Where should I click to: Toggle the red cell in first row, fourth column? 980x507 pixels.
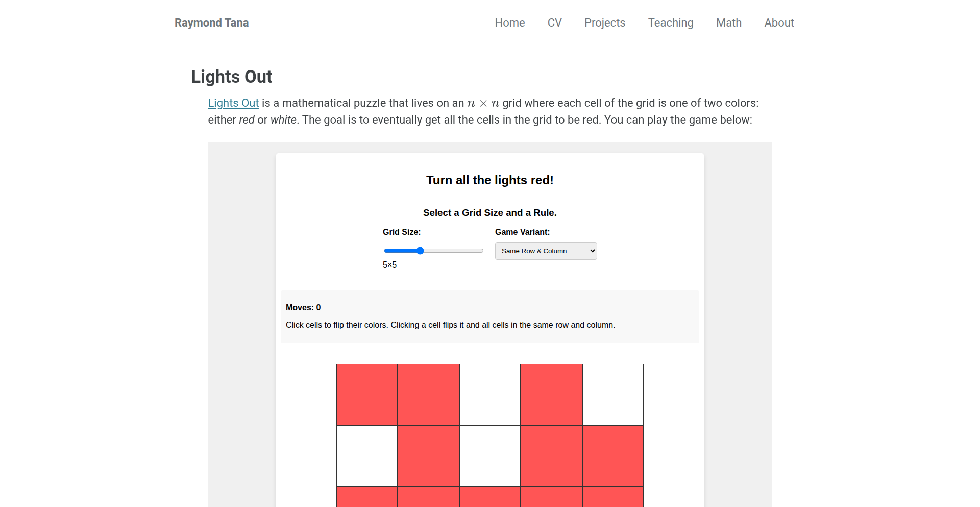click(551, 394)
